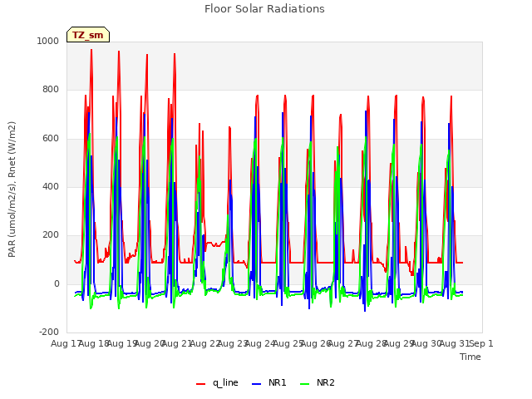Click the -200 y-axis tick label
This screenshot has height=399, width=532.
[x=49, y=332]
